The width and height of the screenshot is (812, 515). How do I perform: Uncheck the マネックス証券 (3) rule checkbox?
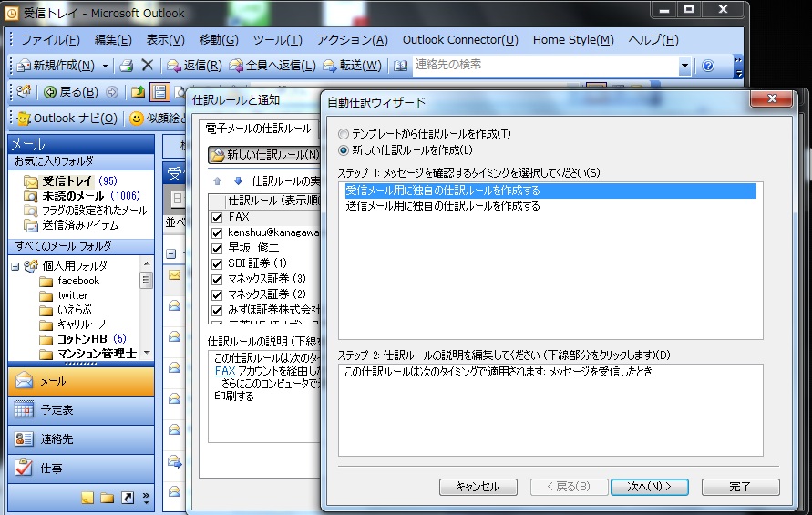pyautogui.click(x=217, y=280)
